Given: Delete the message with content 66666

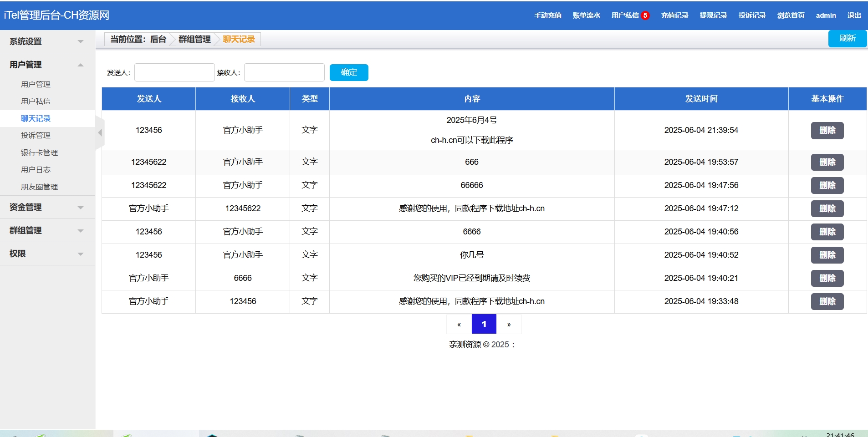Looking at the screenshot, I should point(827,186).
